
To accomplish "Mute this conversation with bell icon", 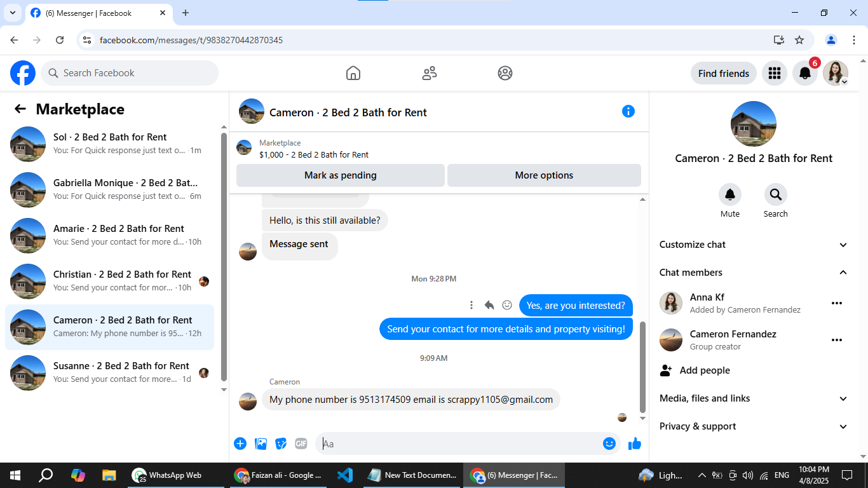I will pyautogui.click(x=730, y=194).
